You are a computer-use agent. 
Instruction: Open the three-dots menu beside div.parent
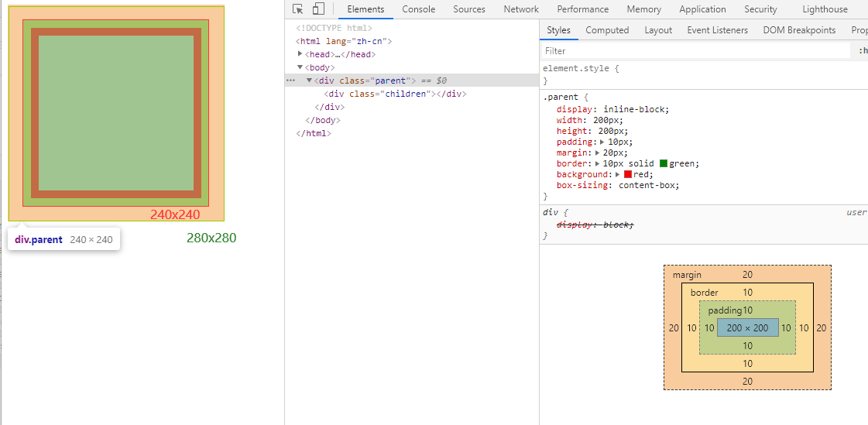pos(290,81)
